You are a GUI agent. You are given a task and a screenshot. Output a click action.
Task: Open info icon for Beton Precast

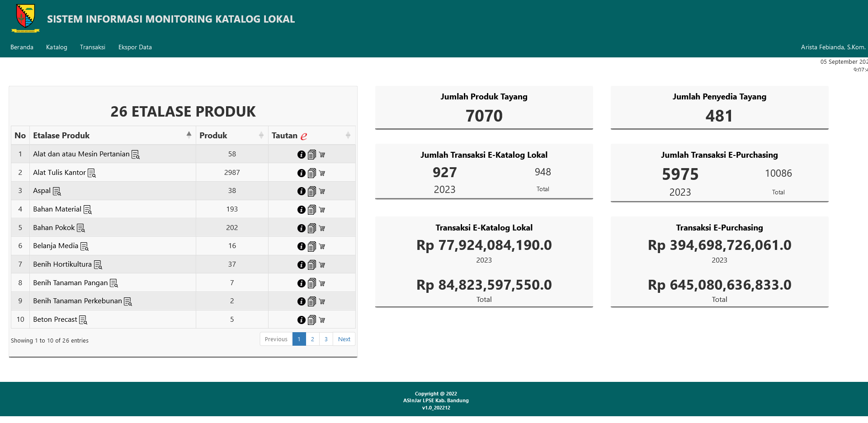click(301, 320)
